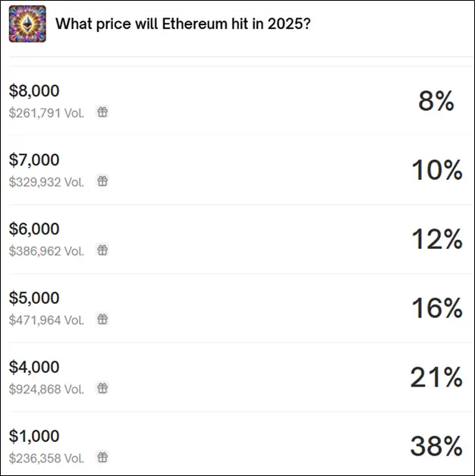The height and width of the screenshot is (476, 475).
Task: Select the $4,000 outcome label
Action: click(34, 367)
